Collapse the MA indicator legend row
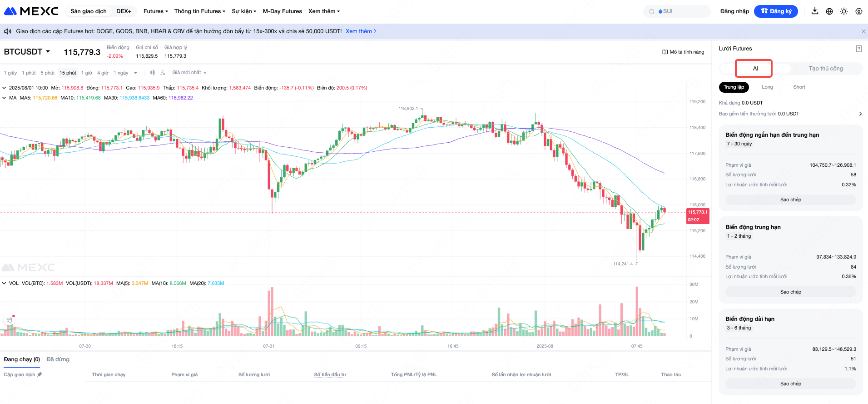Viewport: 868px width, 404px height. [5, 98]
